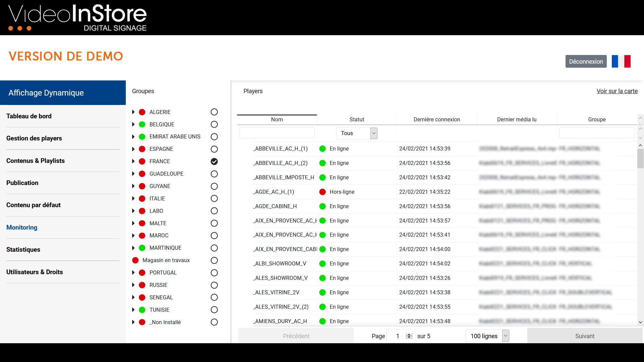Image resolution: width=644 pixels, height=362 pixels.
Task: Click the Déconnexion button
Action: [x=586, y=61]
